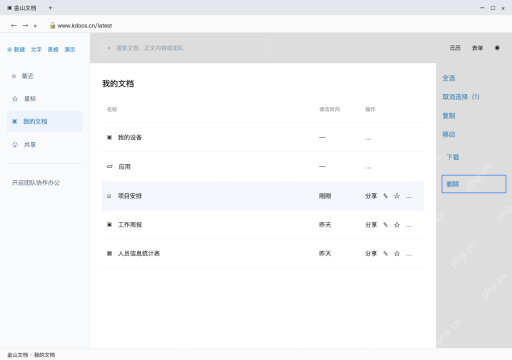Screen dimensions: 512x360
Task: Click the address bar www.kdocs.cn/latest
Action: click(85, 26)
